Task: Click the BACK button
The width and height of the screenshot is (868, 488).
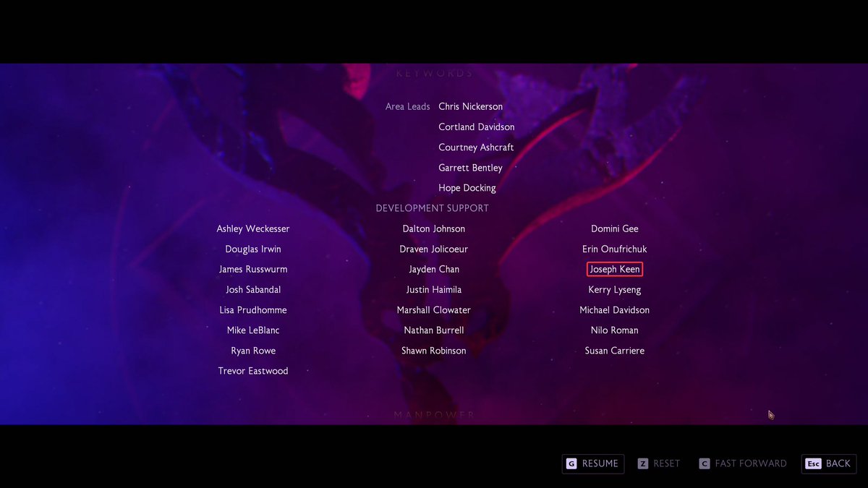Action: (x=829, y=463)
